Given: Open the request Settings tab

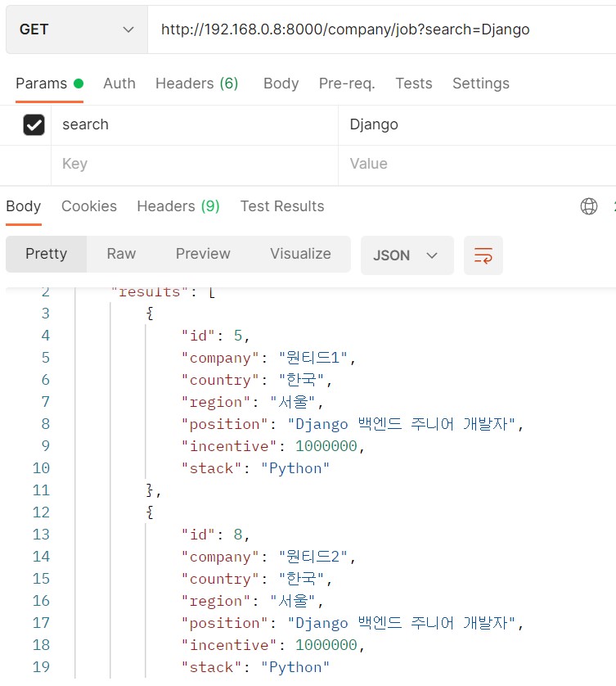Looking at the screenshot, I should [480, 83].
